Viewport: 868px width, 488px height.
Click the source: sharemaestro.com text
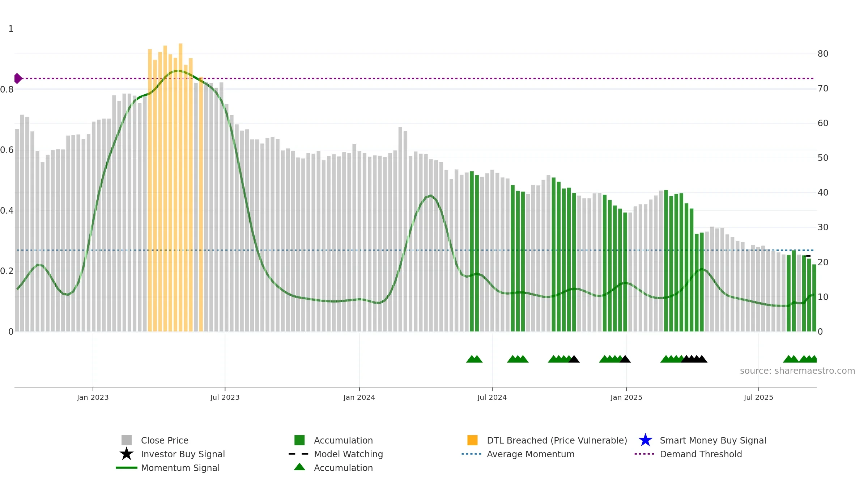(x=797, y=371)
